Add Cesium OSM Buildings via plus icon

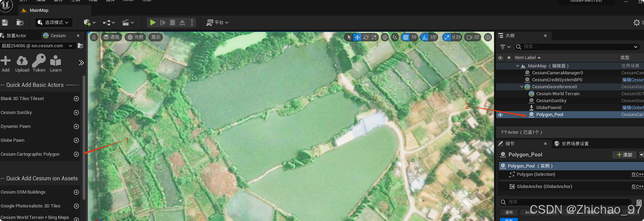click(76, 192)
